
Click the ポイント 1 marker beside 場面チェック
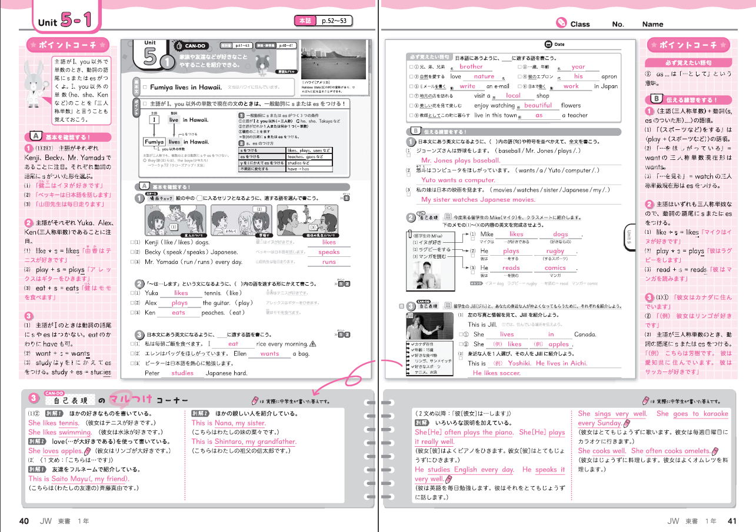tap(347, 198)
